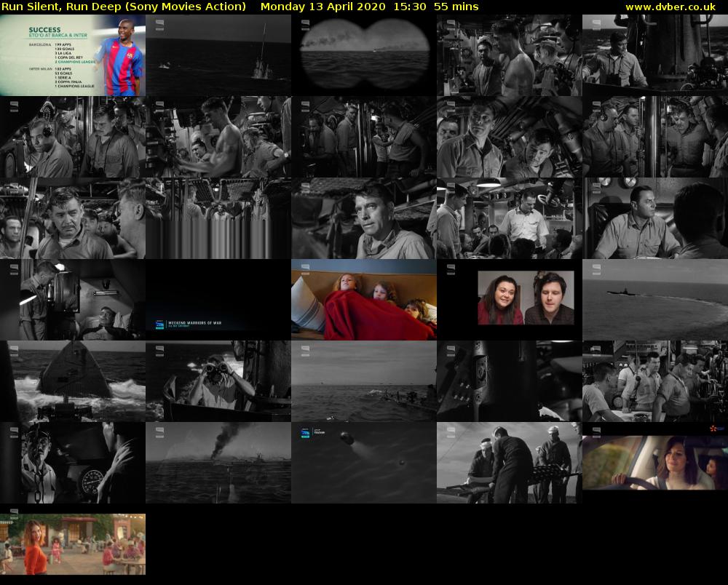
Task: Click the 55 mins duration text
Action: (x=456, y=7)
